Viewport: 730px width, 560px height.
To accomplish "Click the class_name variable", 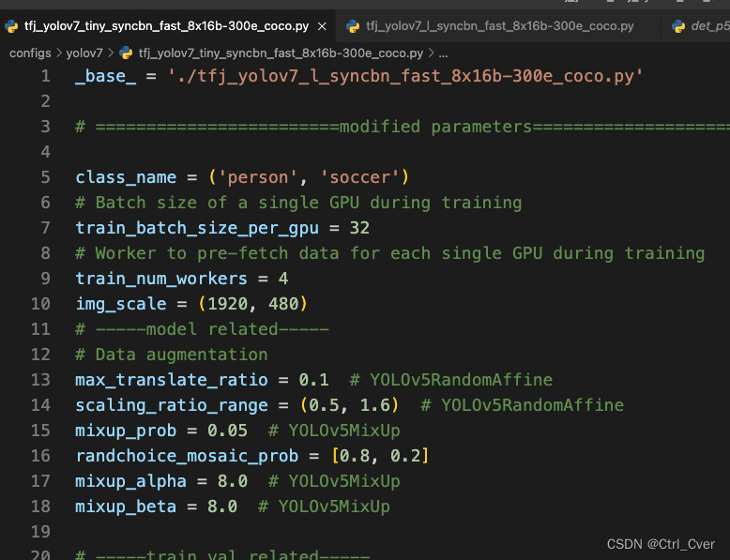I will pyautogui.click(x=126, y=177).
